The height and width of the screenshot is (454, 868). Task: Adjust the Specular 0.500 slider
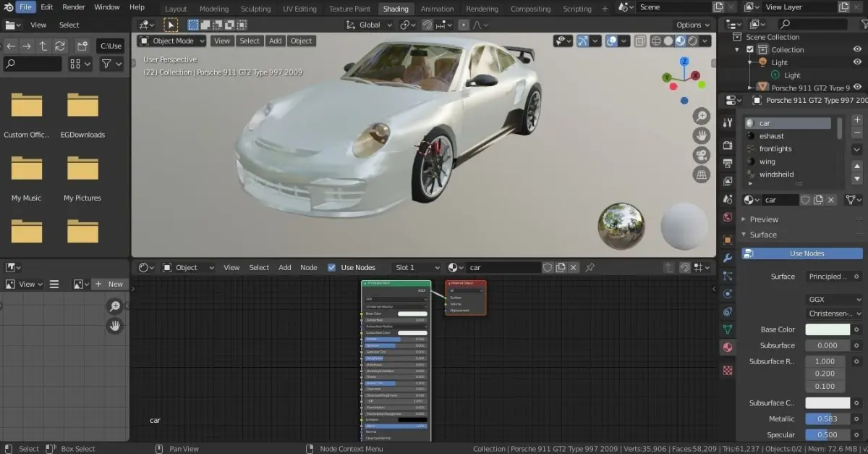(x=827, y=435)
